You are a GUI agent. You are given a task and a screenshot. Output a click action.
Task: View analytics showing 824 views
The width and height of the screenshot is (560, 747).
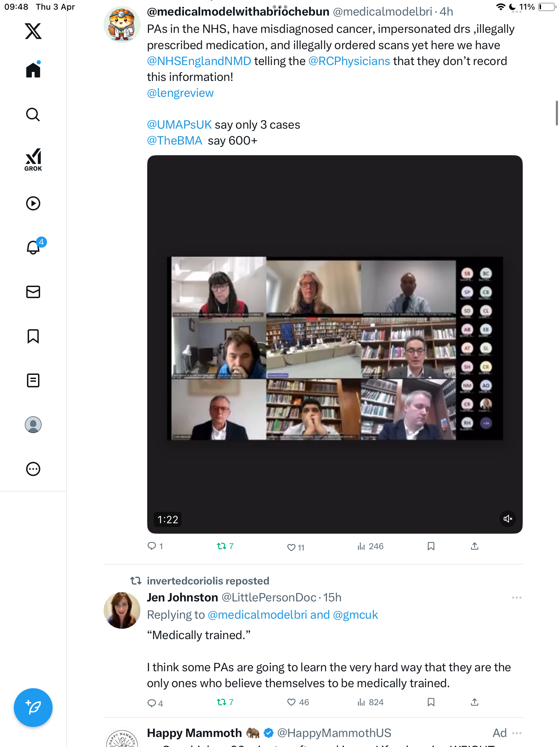tap(370, 702)
